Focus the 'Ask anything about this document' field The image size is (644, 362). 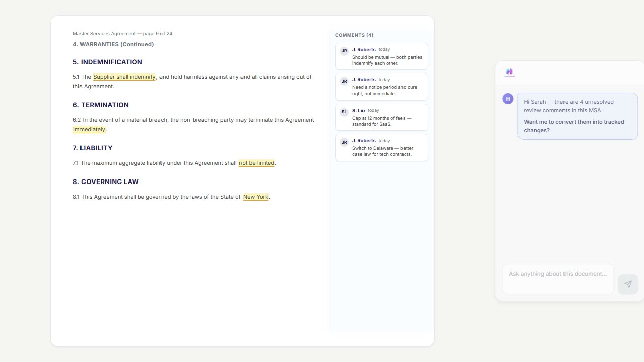coord(557,279)
